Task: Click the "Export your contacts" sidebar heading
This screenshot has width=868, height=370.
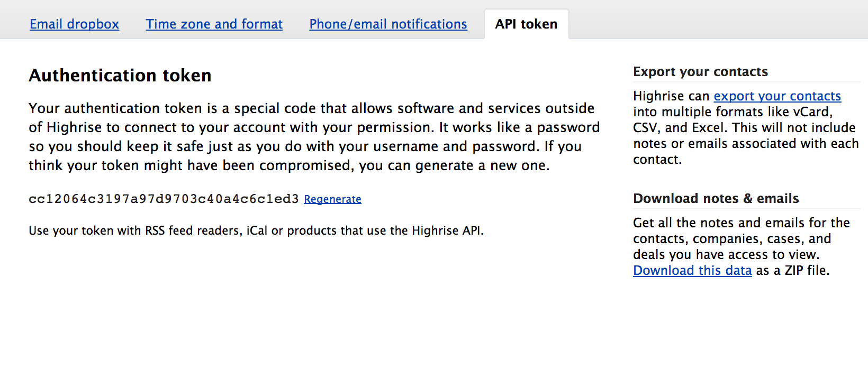Action: point(700,72)
